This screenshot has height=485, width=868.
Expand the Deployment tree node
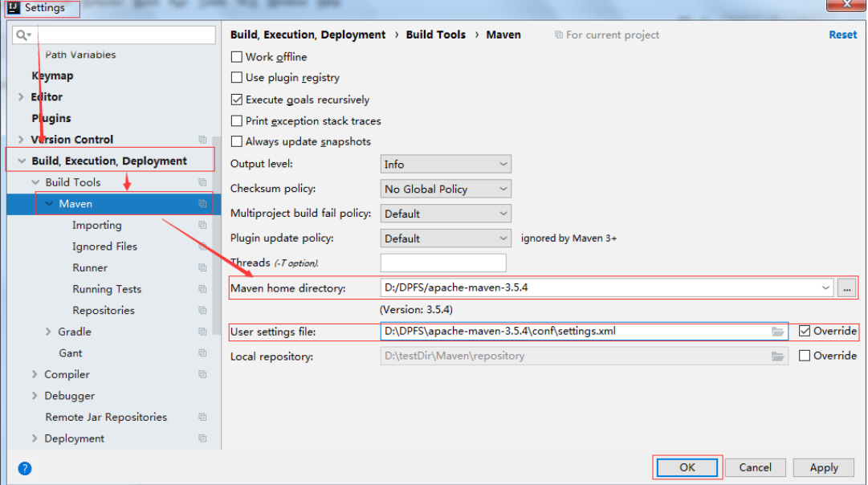[x=35, y=438]
